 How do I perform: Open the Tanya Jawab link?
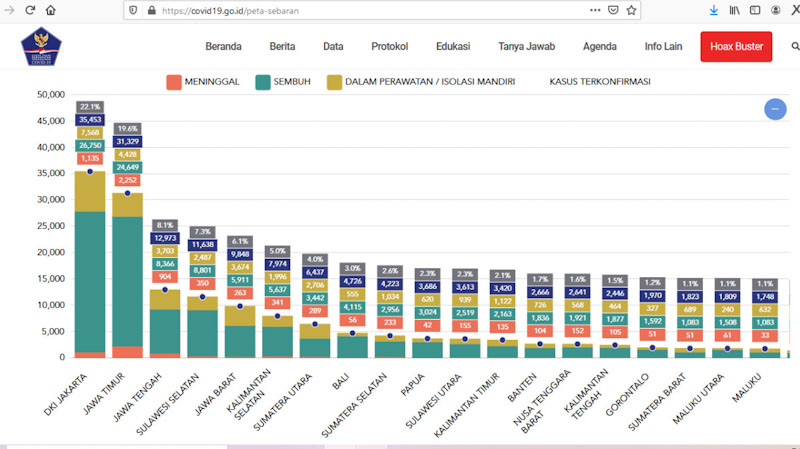(x=526, y=47)
